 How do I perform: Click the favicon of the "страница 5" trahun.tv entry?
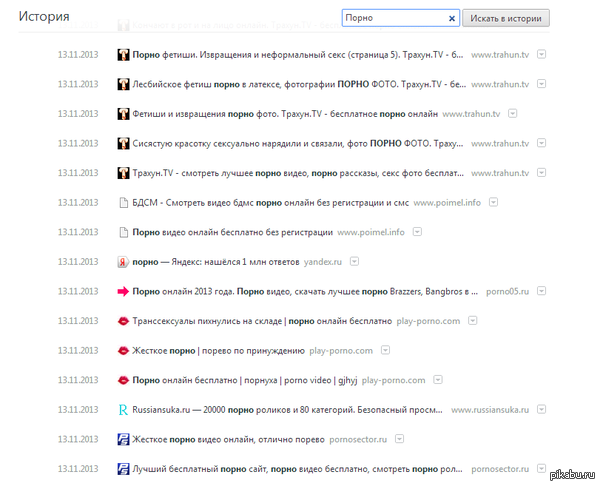(123, 55)
